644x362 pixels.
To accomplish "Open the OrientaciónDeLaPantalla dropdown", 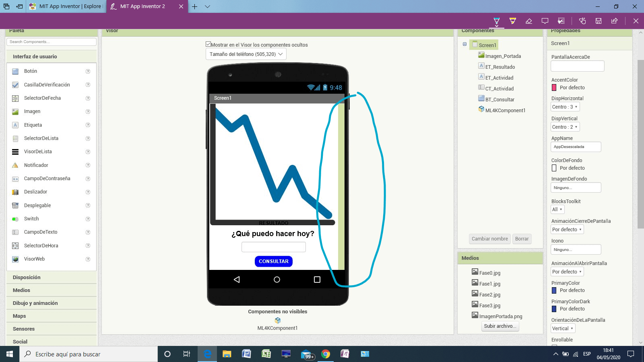I will pos(563,329).
